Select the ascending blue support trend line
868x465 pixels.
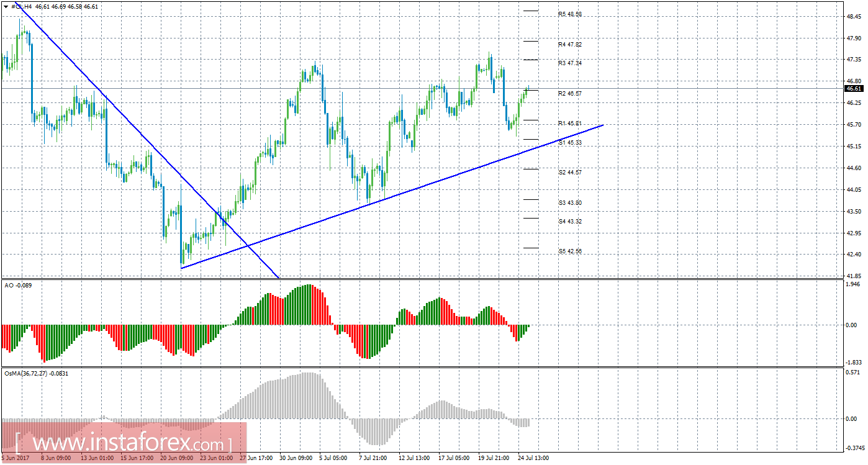point(391,196)
